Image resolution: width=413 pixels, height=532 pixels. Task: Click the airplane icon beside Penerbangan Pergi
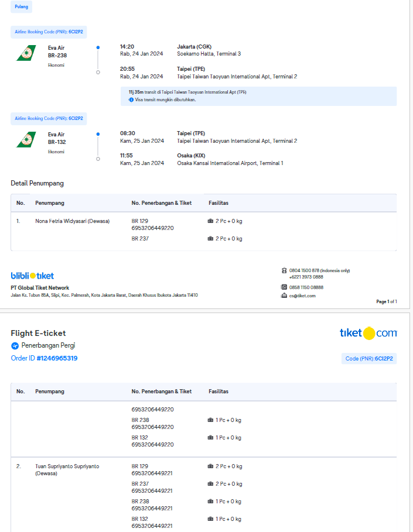click(15, 346)
